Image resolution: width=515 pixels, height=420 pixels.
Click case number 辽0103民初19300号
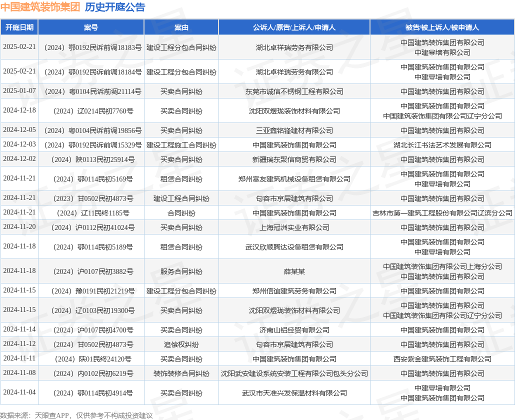tap(93, 310)
